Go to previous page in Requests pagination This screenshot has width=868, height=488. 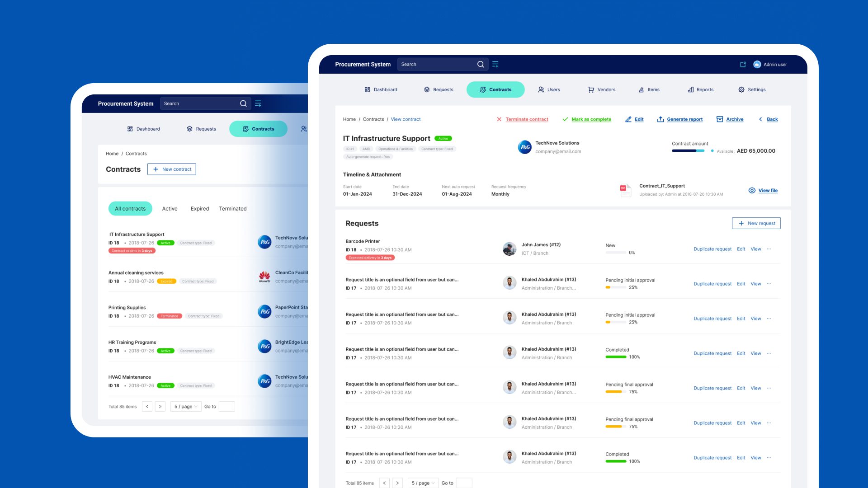(x=384, y=483)
